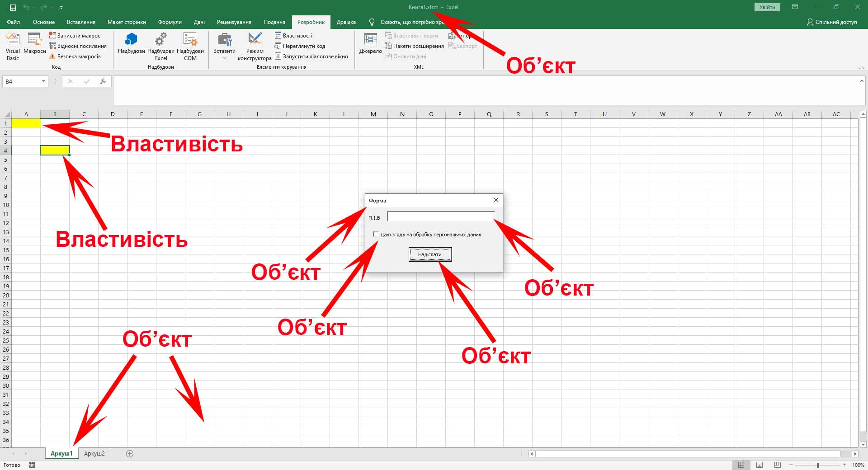Select all cells with corner triangle
This screenshot has width=868, height=470.
6,114
